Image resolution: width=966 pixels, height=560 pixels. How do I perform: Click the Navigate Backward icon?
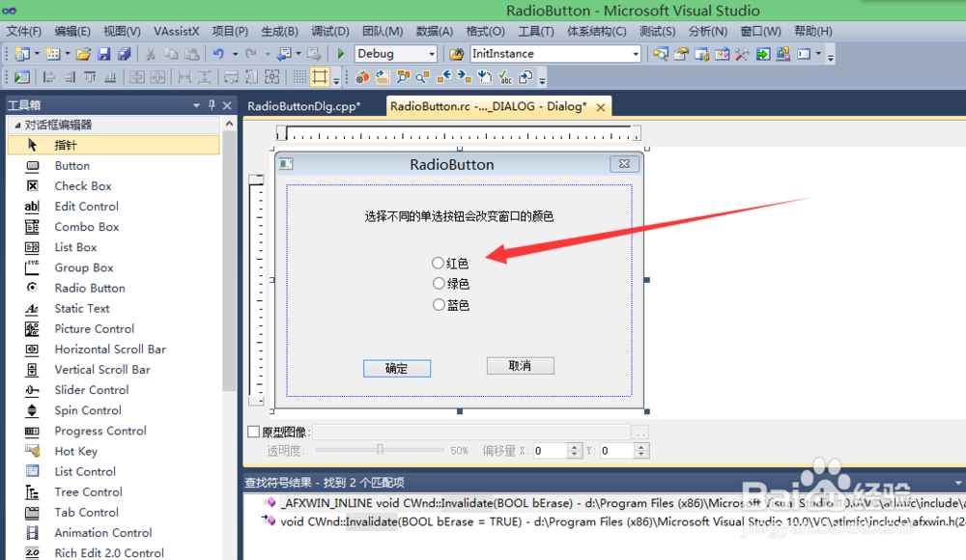tap(284, 54)
